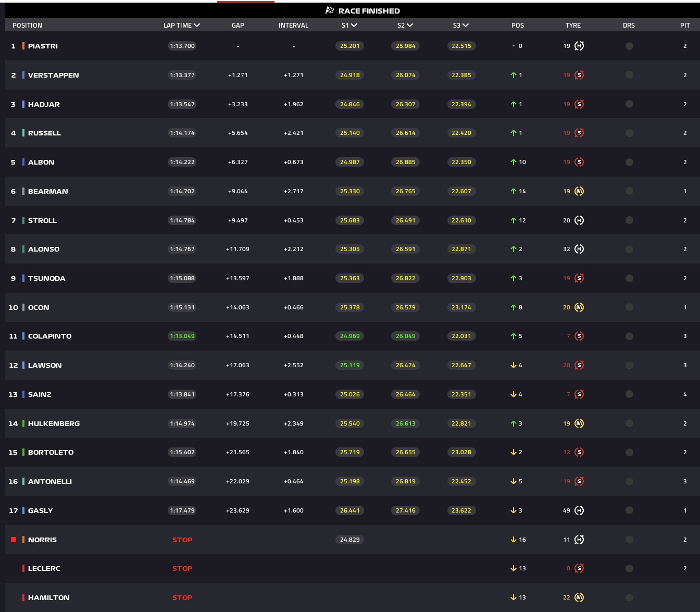Viewport: 700px width, 612px height.
Task: Click Colapinto's green fastest lap 1:13.049
Action: tap(182, 336)
